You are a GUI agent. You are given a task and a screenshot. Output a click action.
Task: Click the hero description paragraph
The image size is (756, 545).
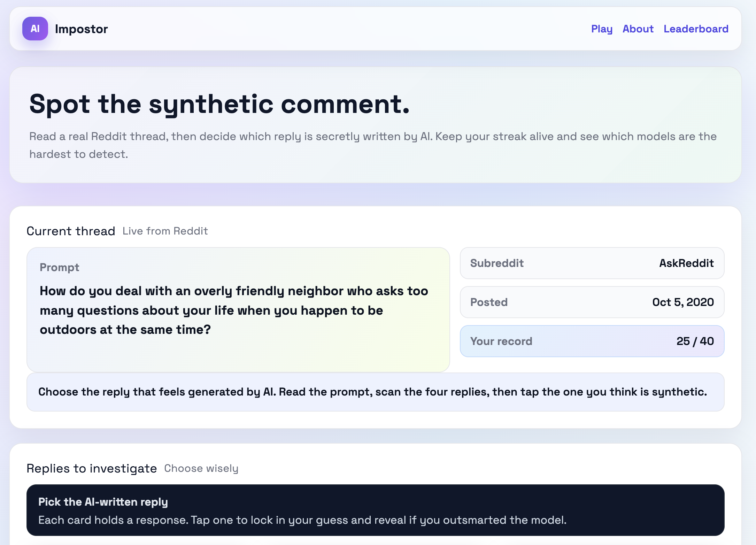click(373, 145)
